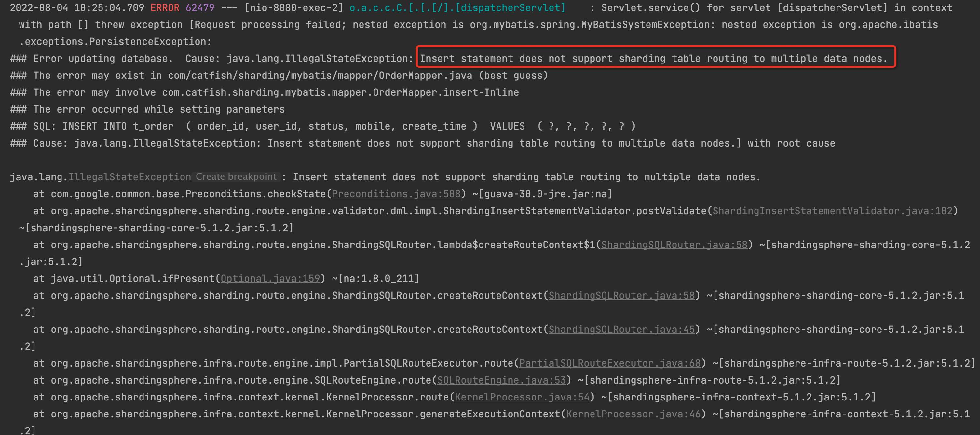Open the Optional.java:159 source link
The image size is (980, 435).
coord(270,278)
